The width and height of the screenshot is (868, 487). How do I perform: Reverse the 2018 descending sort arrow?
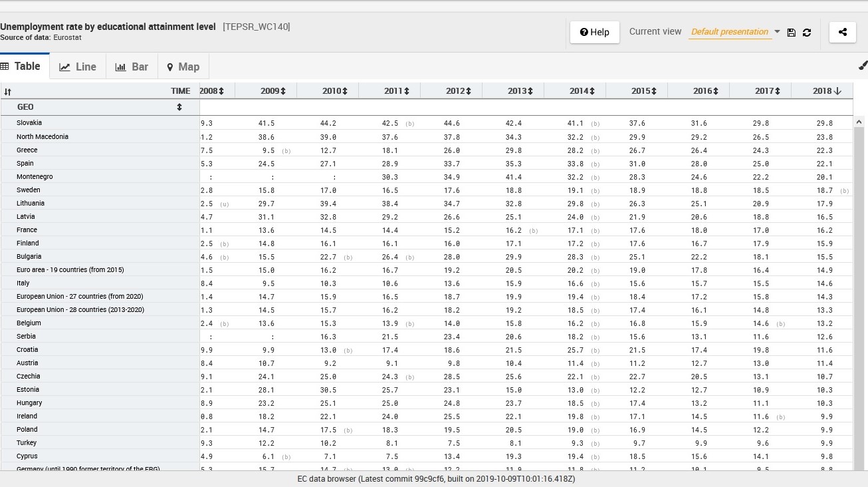(837, 91)
